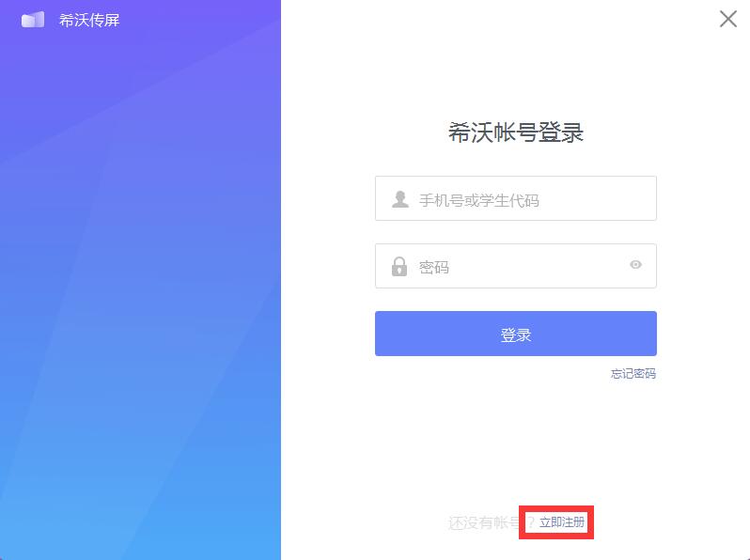Toggle password visibility with the eye icon
750x560 pixels.
coord(635,264)
